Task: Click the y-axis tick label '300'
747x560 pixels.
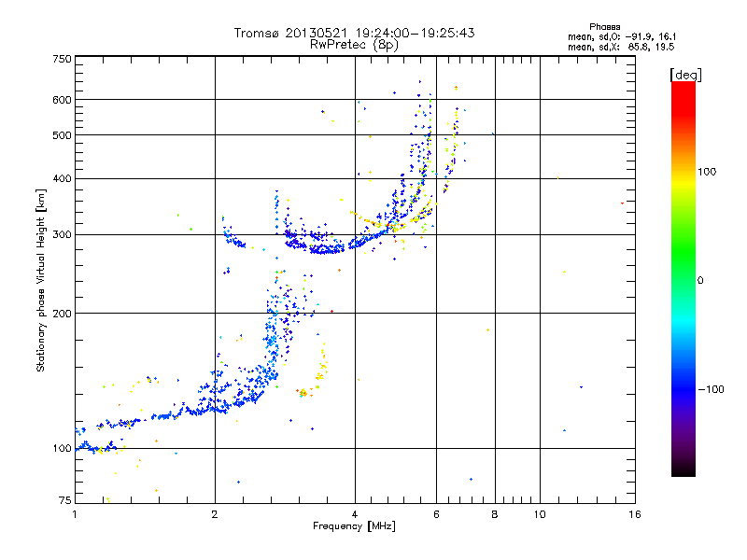Action: (x=62, y=235)
